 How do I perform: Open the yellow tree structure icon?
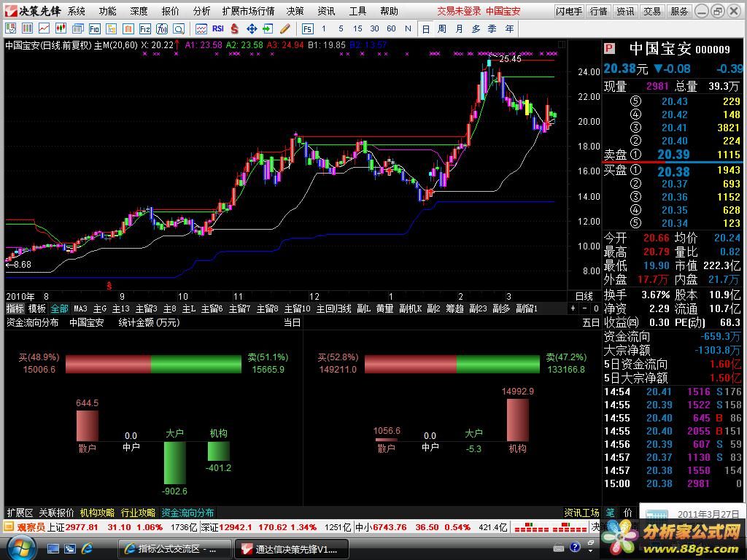point(111,29)
